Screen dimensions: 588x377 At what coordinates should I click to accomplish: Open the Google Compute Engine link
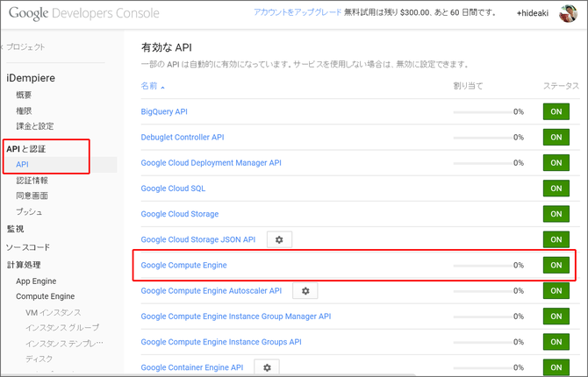click(x=183, y=266)
